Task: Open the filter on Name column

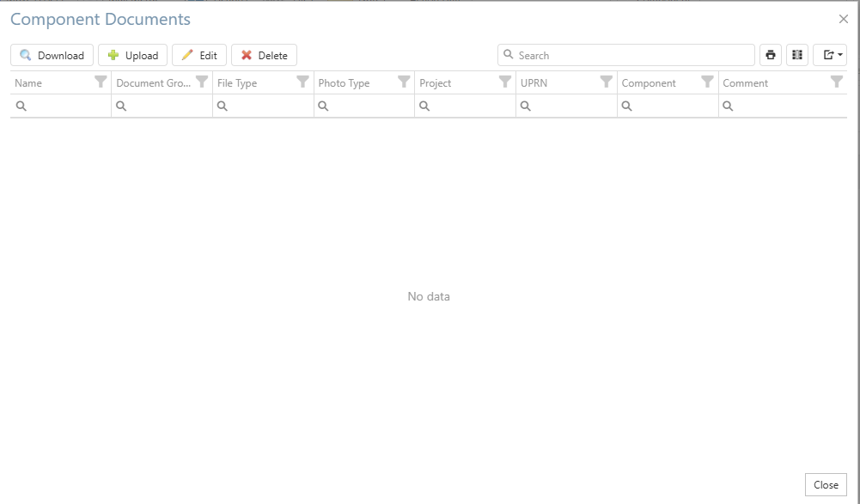Action: coord(101,82)
